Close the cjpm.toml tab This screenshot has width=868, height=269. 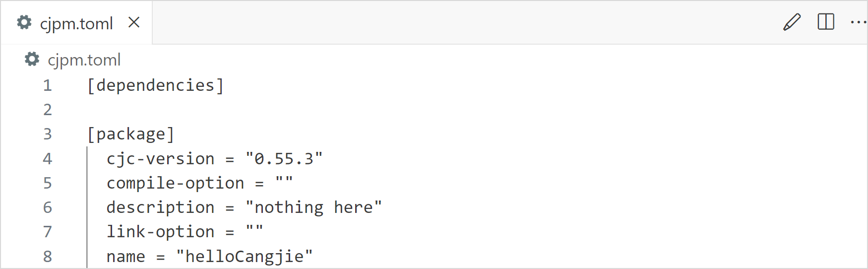(134, 22)
